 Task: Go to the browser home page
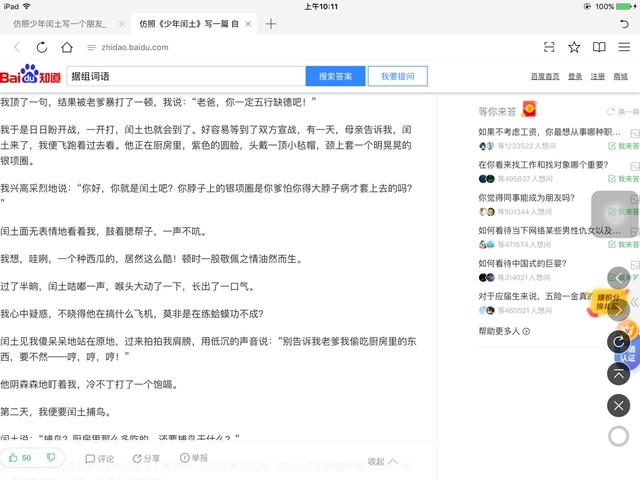pos(67,47)
